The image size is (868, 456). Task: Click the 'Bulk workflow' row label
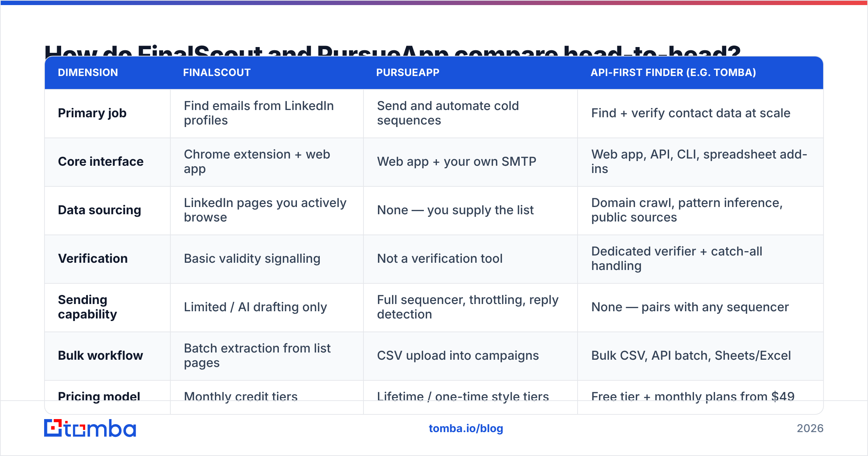click(101, 355)
